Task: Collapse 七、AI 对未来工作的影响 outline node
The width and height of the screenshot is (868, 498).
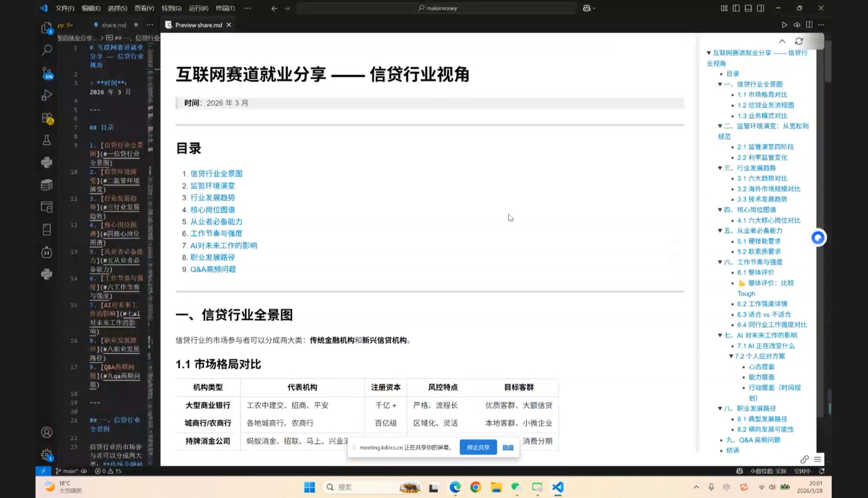Action: pyautogui.click(x=720, y=335)
